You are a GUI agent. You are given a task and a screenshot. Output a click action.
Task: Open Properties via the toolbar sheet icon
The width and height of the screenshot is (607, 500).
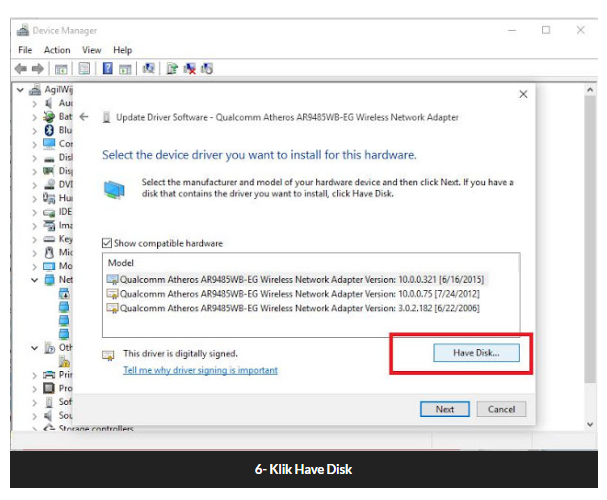tap(84, 69)
